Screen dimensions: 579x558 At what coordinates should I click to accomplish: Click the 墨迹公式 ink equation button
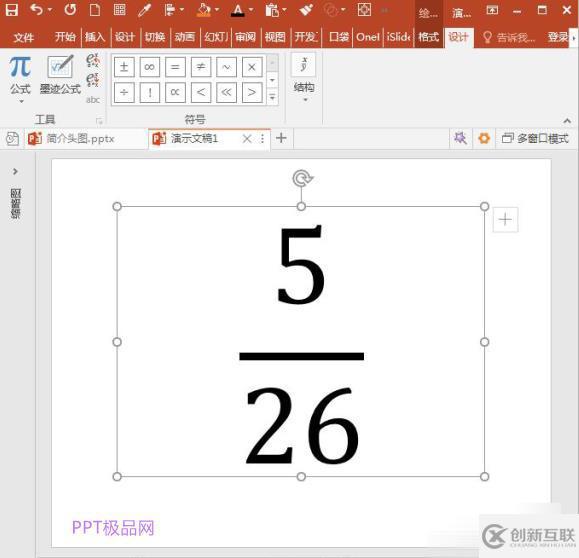pyautogui.click(x=60, y=74)
